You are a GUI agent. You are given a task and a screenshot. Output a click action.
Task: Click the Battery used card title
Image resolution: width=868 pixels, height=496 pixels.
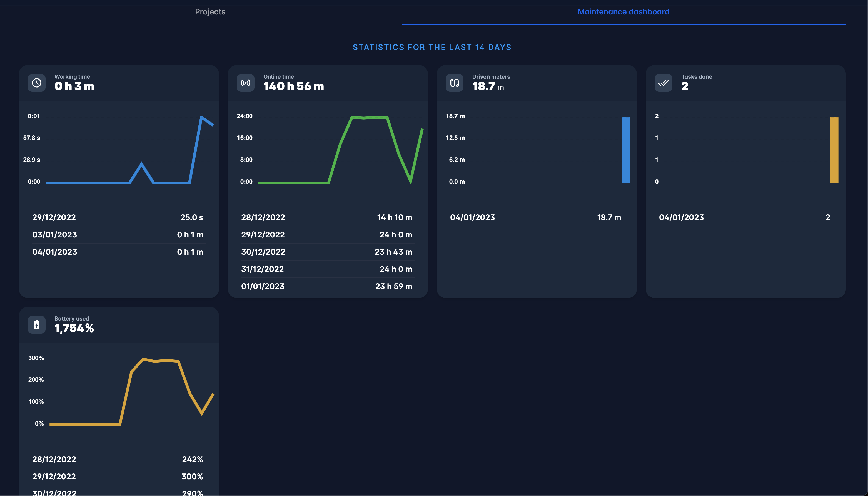tap(72, 319)
